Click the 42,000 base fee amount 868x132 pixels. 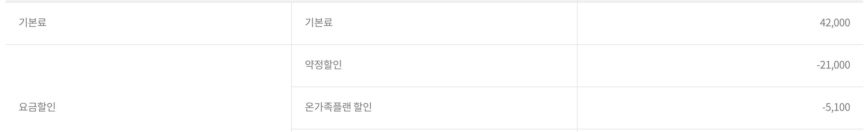coord(835,23)
